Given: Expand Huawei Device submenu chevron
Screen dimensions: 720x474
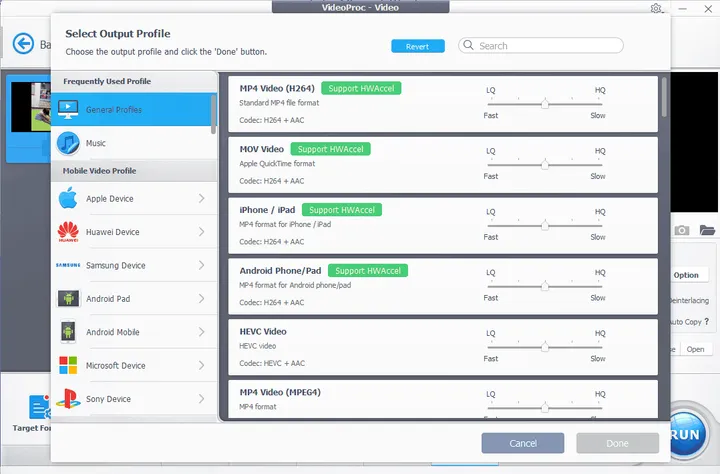Looking at the screenshot, I should (x=202, y=232).
